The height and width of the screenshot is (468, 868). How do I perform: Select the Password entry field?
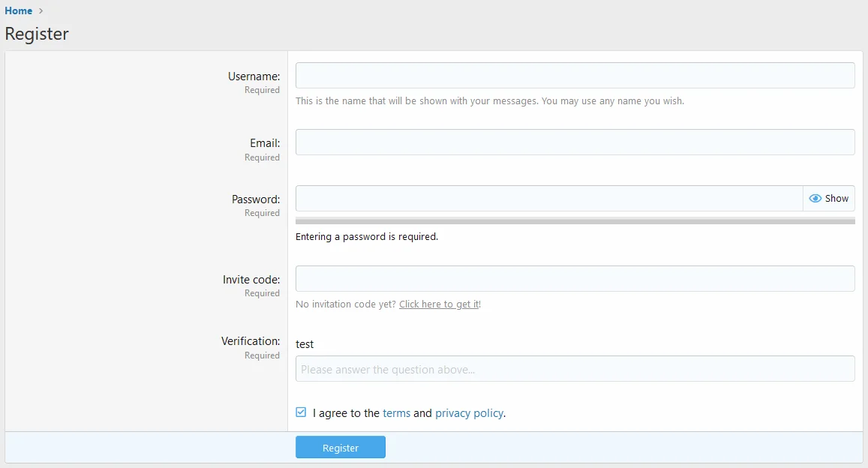pos(548,199)
